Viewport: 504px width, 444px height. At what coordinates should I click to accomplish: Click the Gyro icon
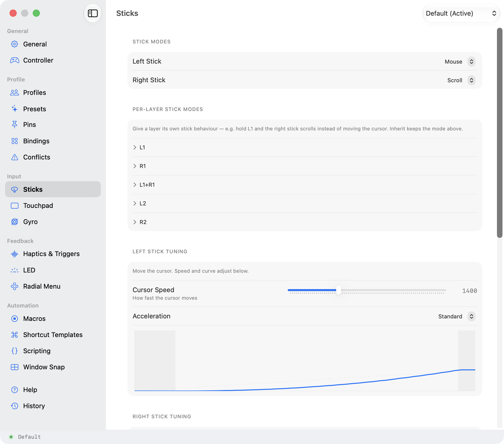point(15,222)
